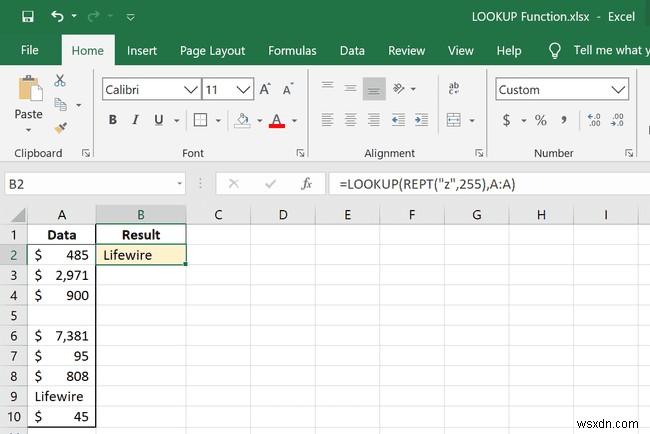Screen dimensions: 650x434
Task: Apply Fill Color paint bucket
Action: pos(243,120)
